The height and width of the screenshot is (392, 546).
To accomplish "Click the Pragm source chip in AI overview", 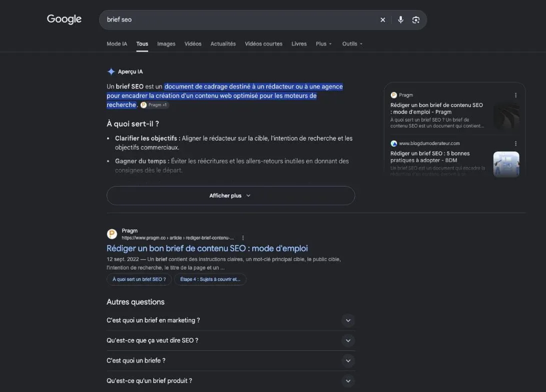I will 154,104.
